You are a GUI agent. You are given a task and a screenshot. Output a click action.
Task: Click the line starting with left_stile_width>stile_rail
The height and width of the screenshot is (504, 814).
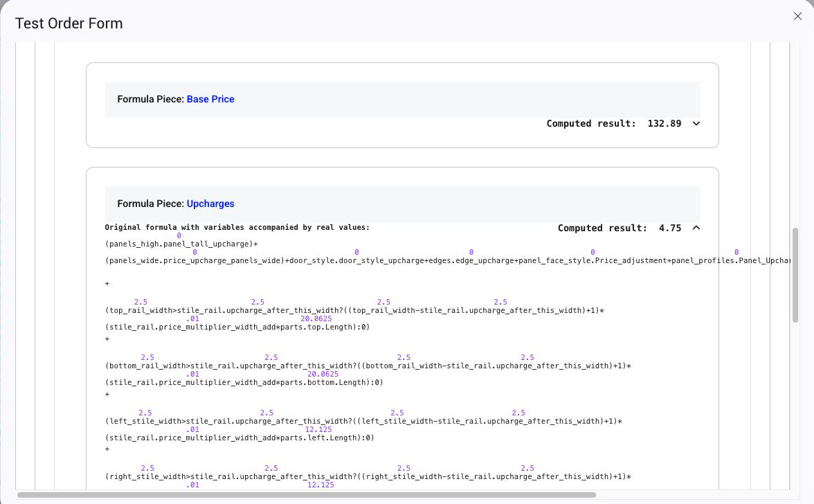tap(363, 421)
